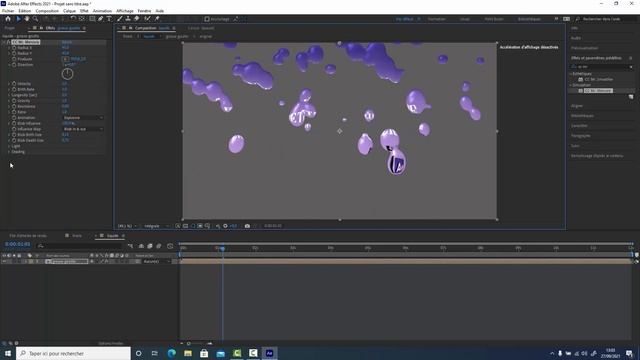This screenshot has height=360, width=640.
Task: Select the Puppet Pin tool
Action: point(157,19)
